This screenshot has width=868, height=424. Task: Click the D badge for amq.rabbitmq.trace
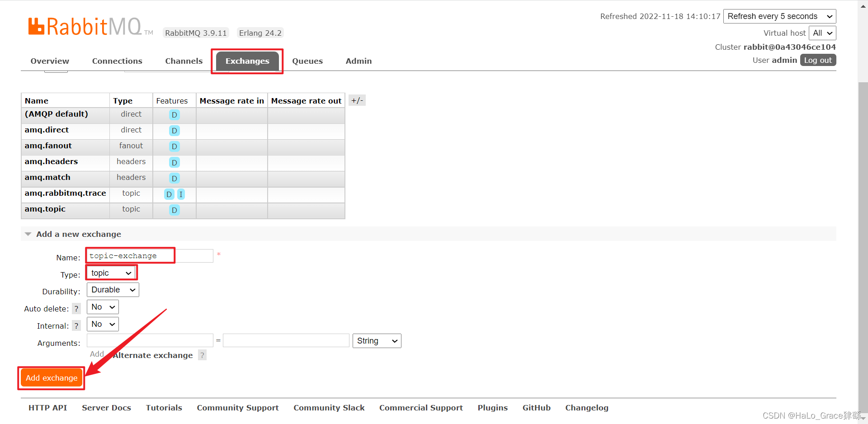(169, 194)
